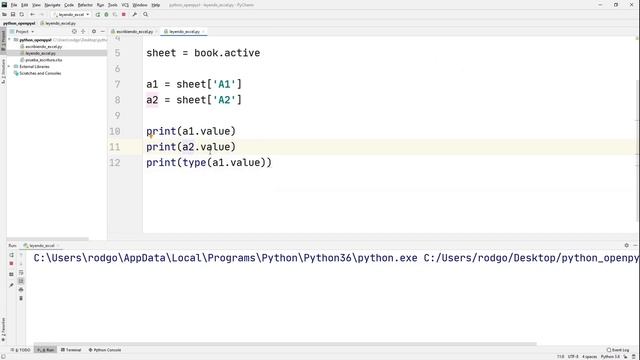Collapse the python_openpyxl project folder
640x360 pixels.
point(9,40)
